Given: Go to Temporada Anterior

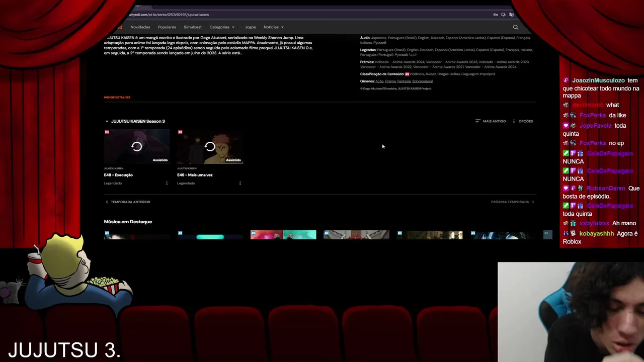Looking at the screenshot, I should (128, 202).
